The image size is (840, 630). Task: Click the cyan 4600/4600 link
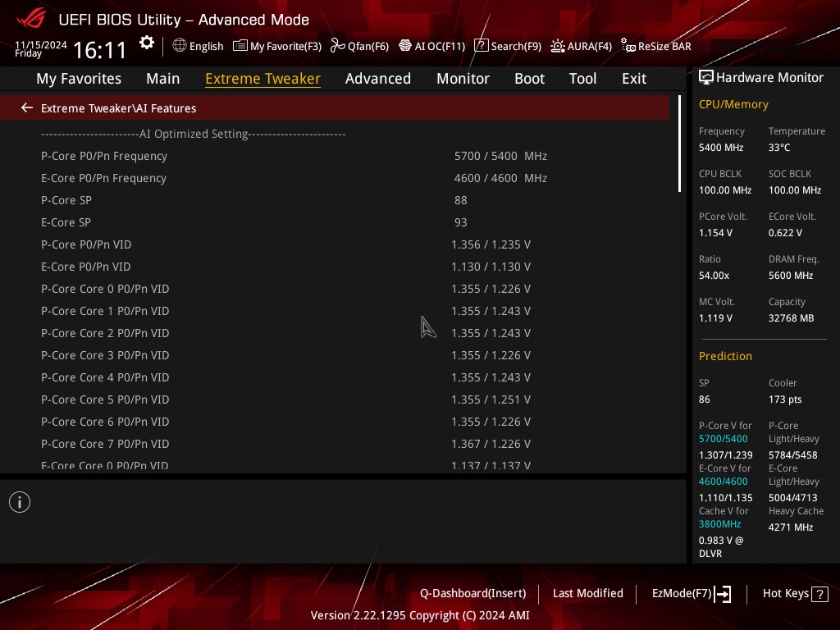[x=724, y=482]
